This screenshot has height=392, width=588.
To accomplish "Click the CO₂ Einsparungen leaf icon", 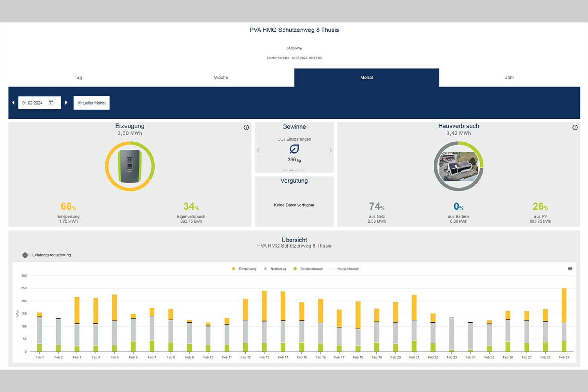I will (x=294, y=149).
